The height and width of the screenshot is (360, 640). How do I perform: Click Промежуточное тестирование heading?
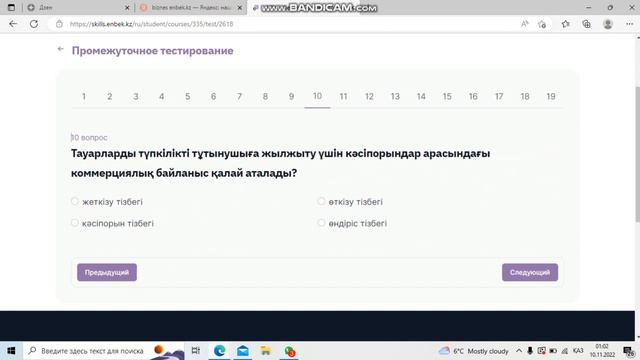tap(153, 51)
